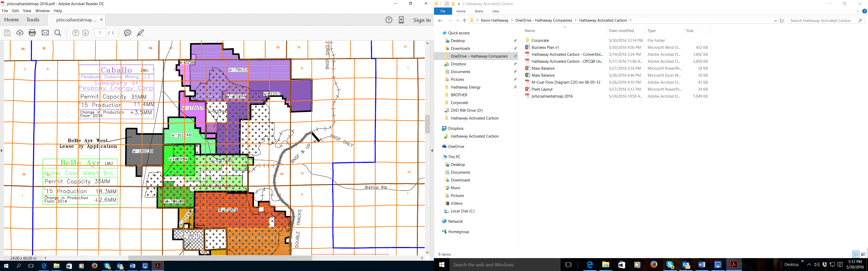The image size is (868, 271).
Task: Select the Business Plan v1 document
Action: pos(545,47)
